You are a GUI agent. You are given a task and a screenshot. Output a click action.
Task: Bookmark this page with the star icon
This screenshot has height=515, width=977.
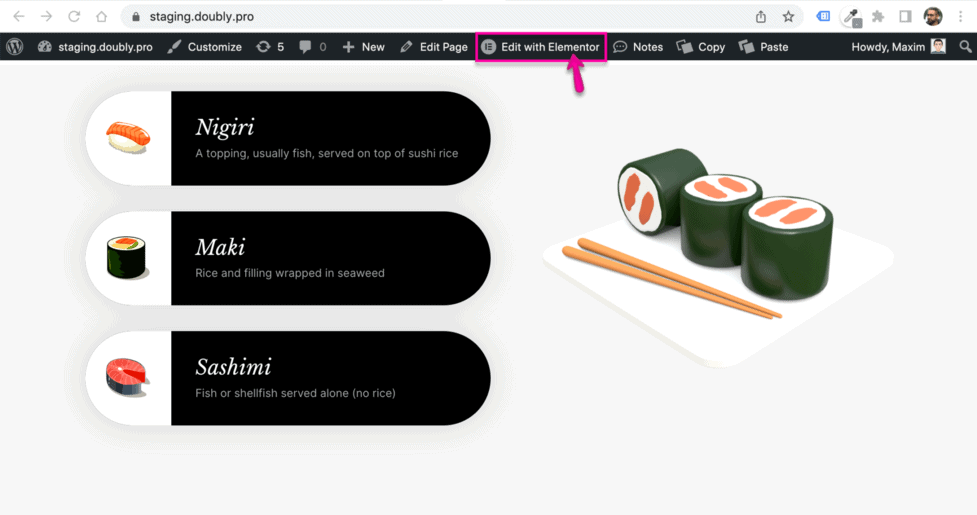click(x=788, y=17)
